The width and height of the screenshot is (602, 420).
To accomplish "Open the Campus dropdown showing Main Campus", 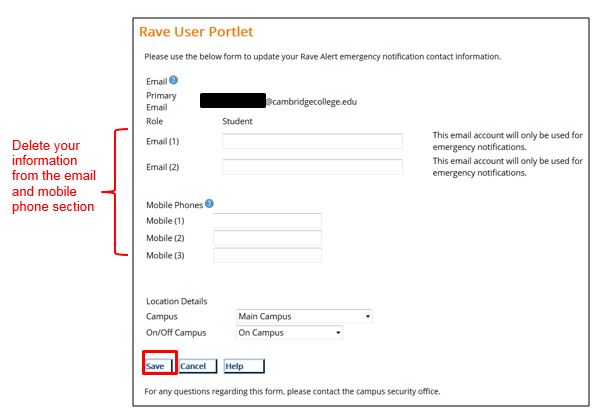I will [304, 316].
